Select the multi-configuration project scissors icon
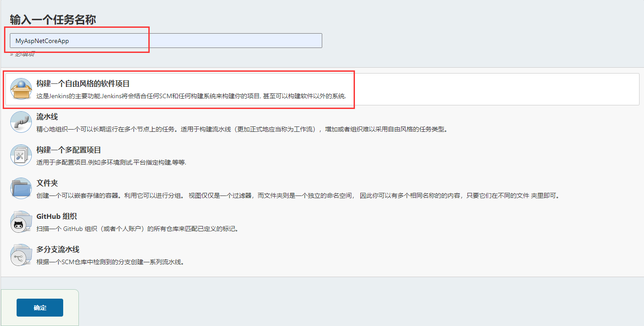 [x=21, y=155]
